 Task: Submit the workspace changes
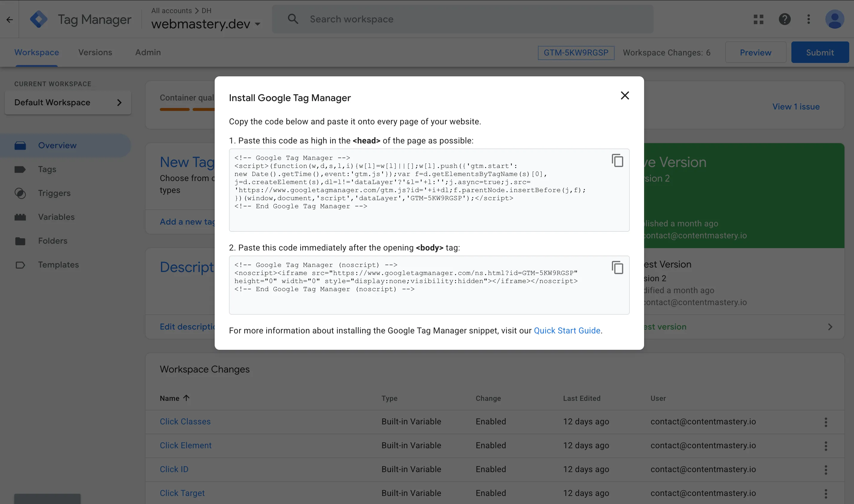[820, 52]
